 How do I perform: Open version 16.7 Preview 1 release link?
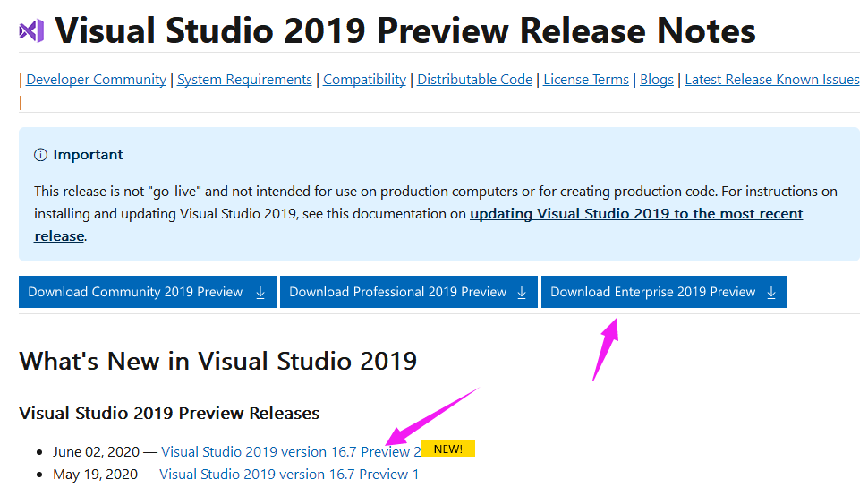[289, 475]
